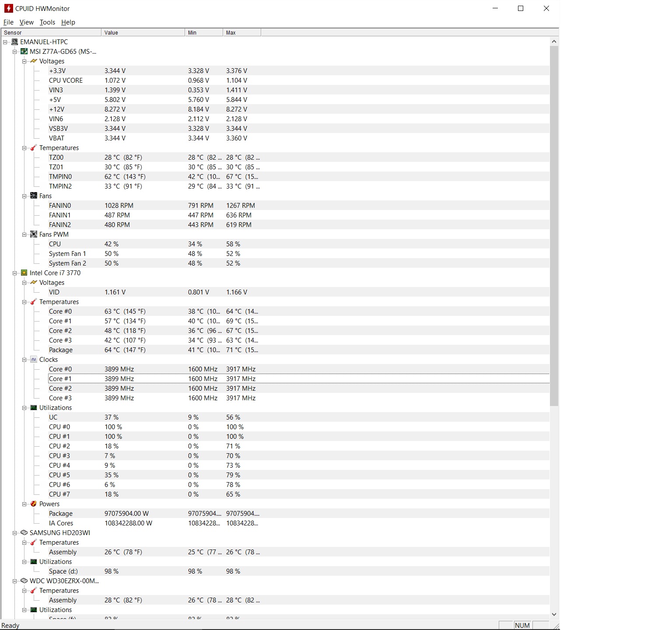Screen dimensions: 672x630
Task: Click the Utilizations icon under SAMSUNG HD203WI
Action: 34,562
